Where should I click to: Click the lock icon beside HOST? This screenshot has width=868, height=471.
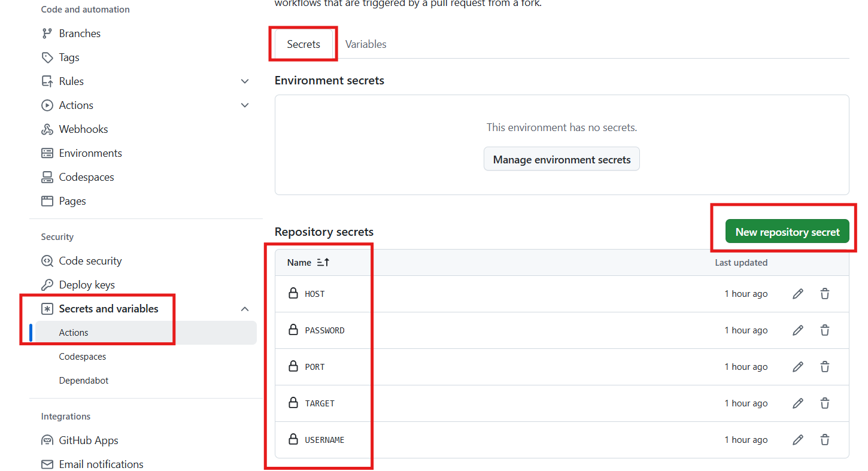pyautogui.click(x=293, y=293)
